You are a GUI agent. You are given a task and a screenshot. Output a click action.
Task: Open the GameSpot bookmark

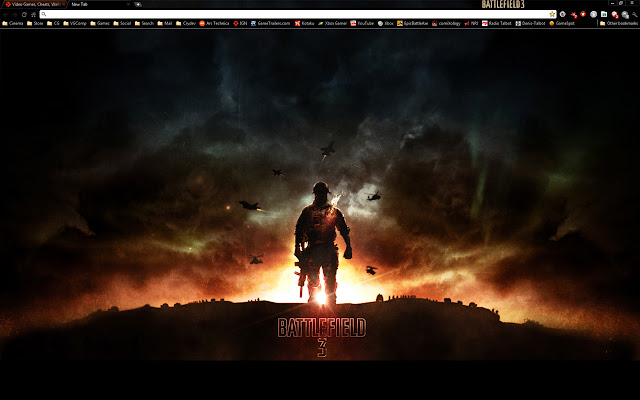562,23
